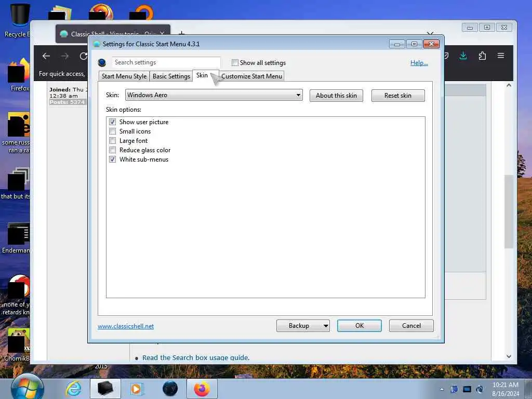Uncheck Show user picture
The height and width of the screenshot is (399, 532).
(112, 122)
